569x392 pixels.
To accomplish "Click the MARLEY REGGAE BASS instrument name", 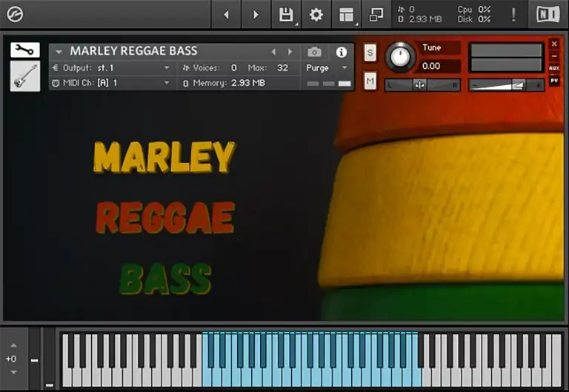I will coord(133,51).
